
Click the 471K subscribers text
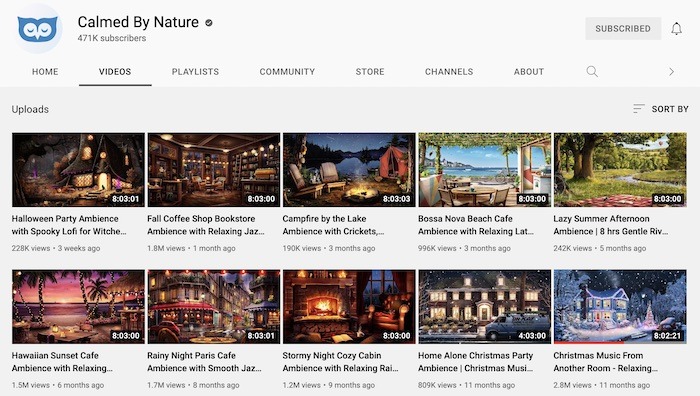[x=112, y=38]
